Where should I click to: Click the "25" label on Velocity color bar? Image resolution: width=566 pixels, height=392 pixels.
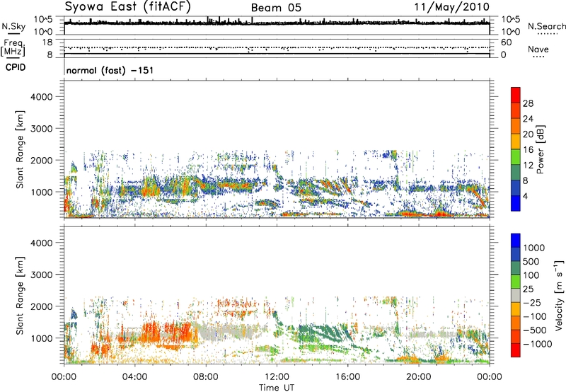pyautogui.click(x=528, y=289)
